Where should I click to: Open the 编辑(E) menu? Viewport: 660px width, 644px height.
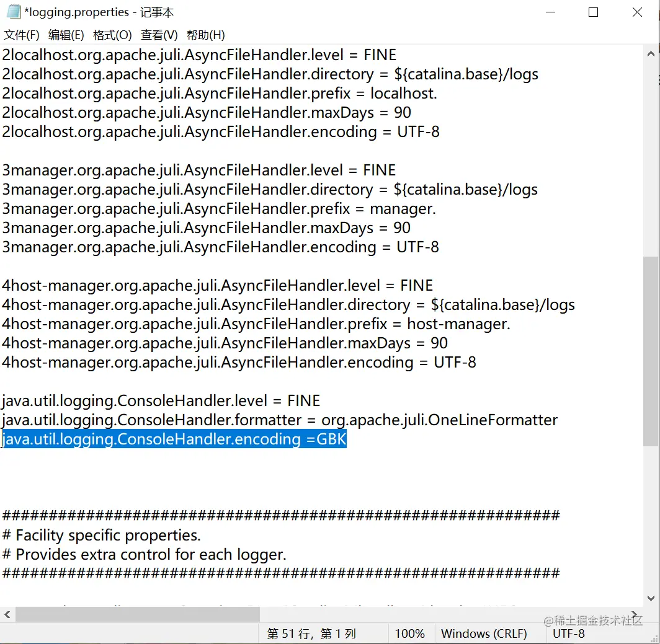point(66,35)
